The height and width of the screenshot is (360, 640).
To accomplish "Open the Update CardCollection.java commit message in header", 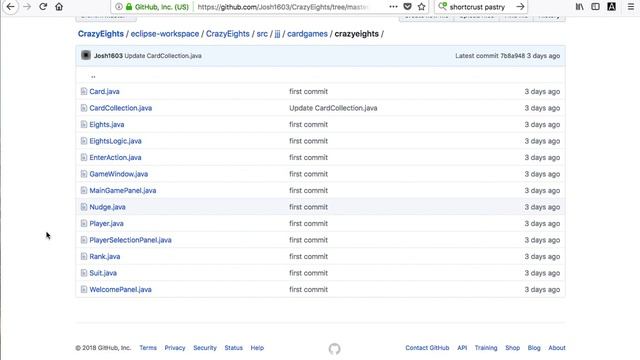I will tap(163, 56).
